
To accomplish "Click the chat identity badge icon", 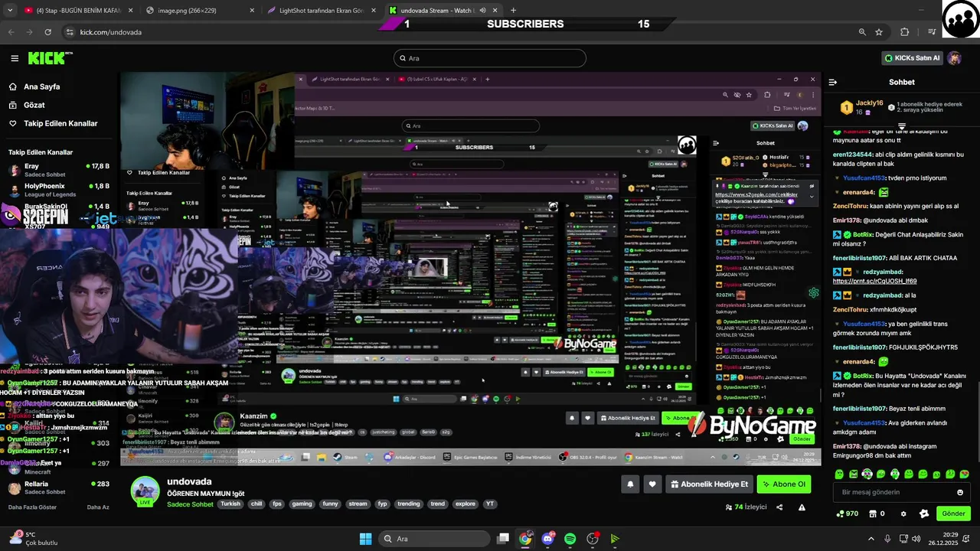I will [924, 514].
